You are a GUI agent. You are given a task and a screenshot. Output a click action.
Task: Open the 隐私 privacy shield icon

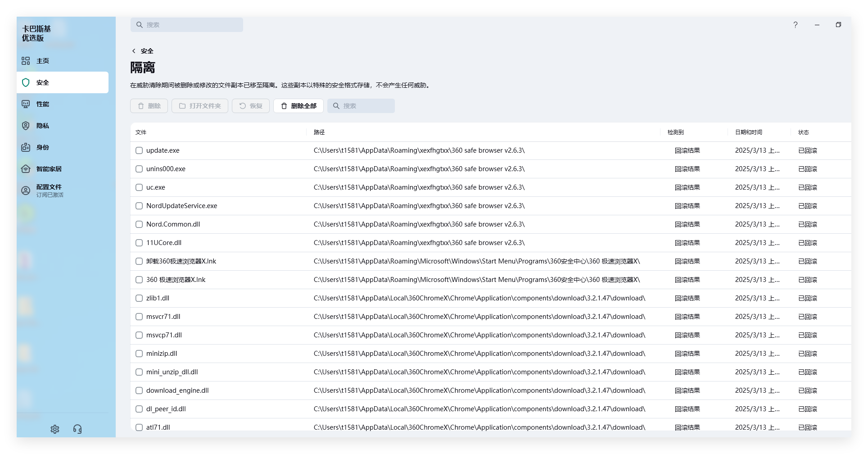click(x=26, y=126)
